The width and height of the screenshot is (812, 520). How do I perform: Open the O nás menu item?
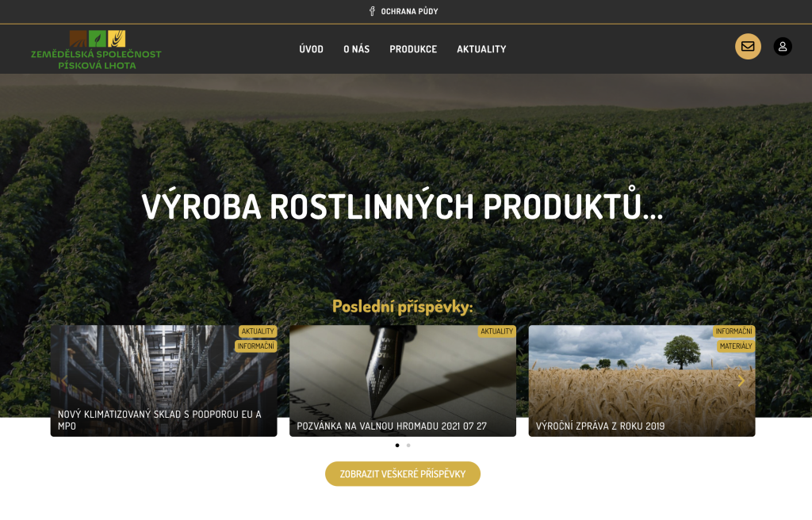tap(356, 49)
